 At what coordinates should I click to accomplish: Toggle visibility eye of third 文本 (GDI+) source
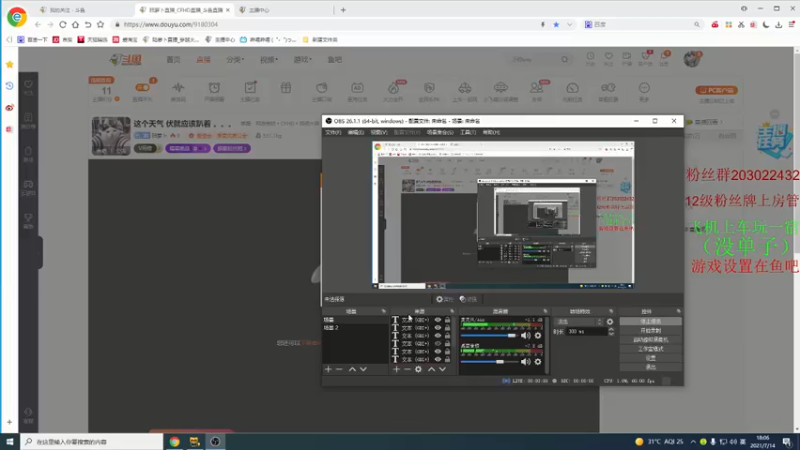[x=438, y=336]
